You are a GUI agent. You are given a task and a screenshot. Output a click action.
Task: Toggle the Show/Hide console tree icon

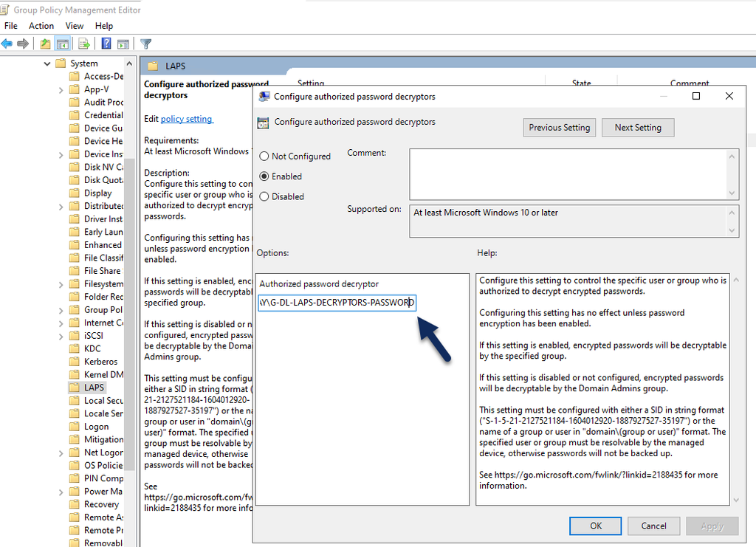tap(63, 44)
